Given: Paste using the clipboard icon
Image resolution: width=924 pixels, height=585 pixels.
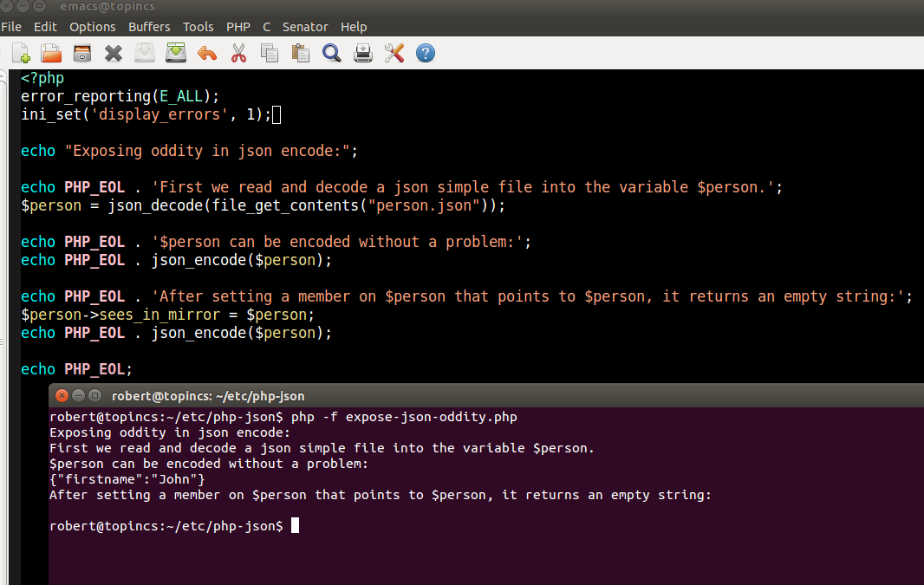Looking at the screenshot, I should 301,54.
